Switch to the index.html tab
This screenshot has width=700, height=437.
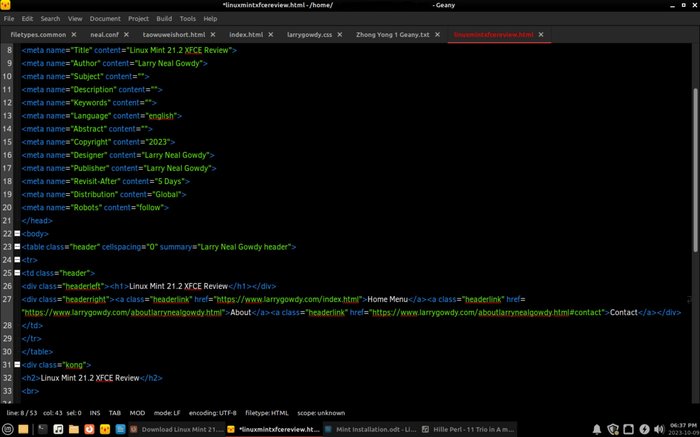[246, 34]
